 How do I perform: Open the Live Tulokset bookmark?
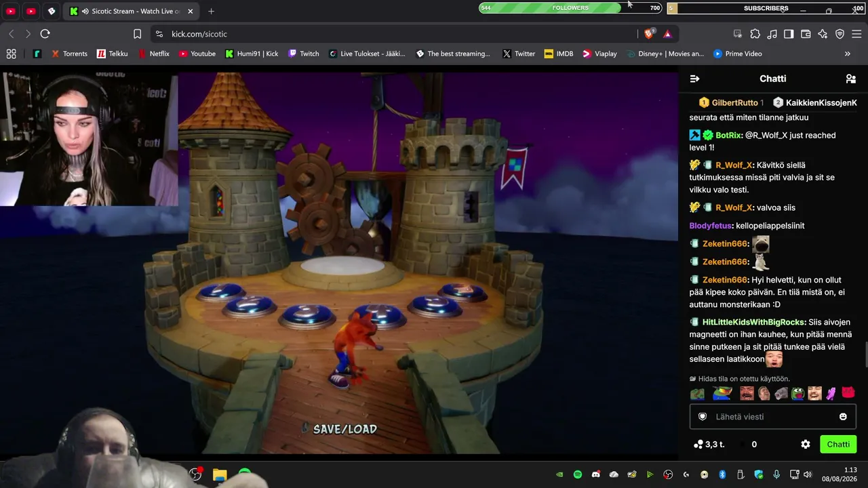click(367, 54)
